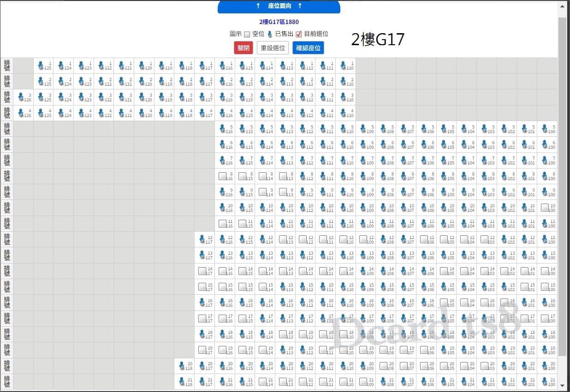Select empty seat row 15 number 100
The height and width of the screenshot is (392, 570).
(x=545, y=287)
